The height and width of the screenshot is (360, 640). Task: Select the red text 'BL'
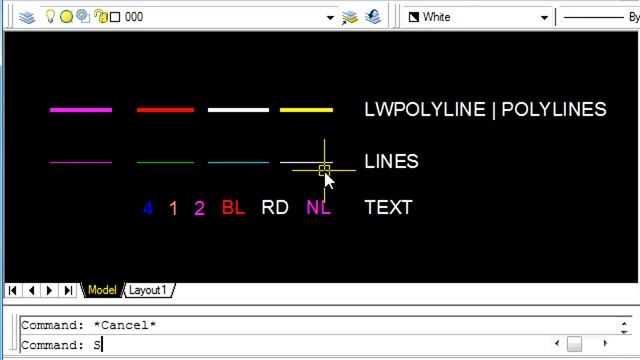(233, 207)
